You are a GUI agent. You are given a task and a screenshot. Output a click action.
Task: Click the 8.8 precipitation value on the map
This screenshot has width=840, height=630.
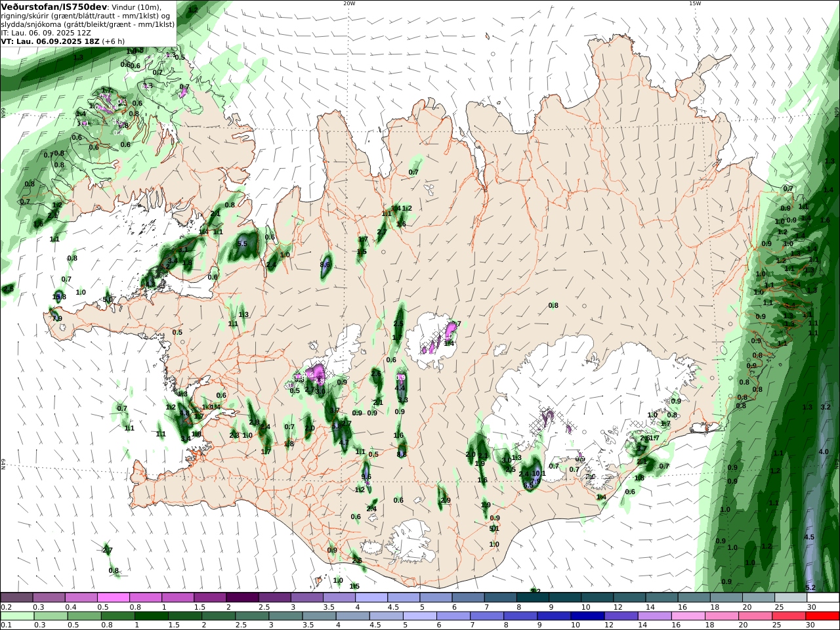[x=402, y=453]
